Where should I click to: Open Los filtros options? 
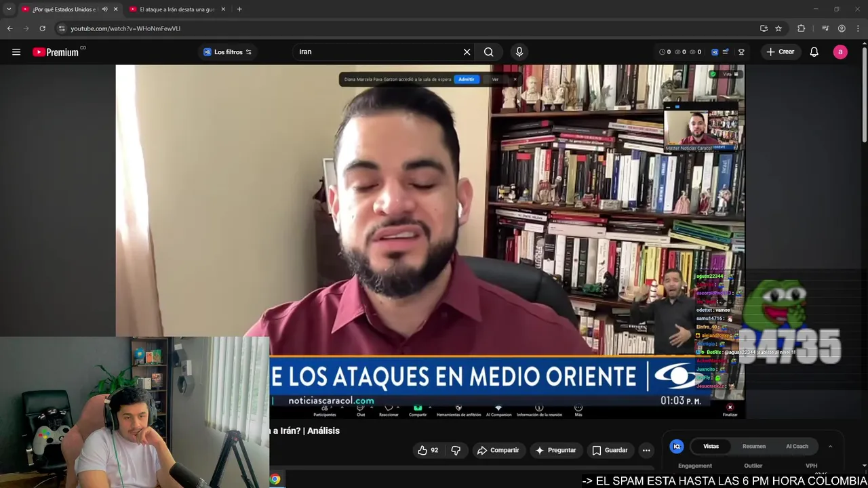(x=227, y=52)
